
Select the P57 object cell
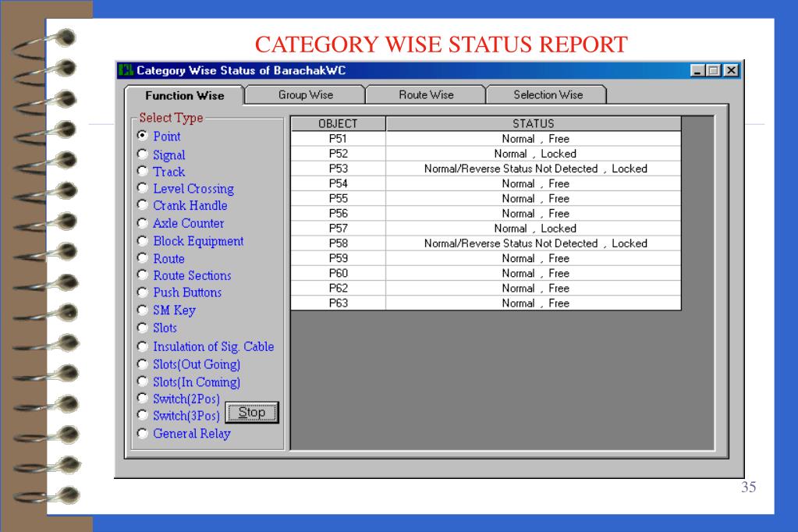[338, 228]
